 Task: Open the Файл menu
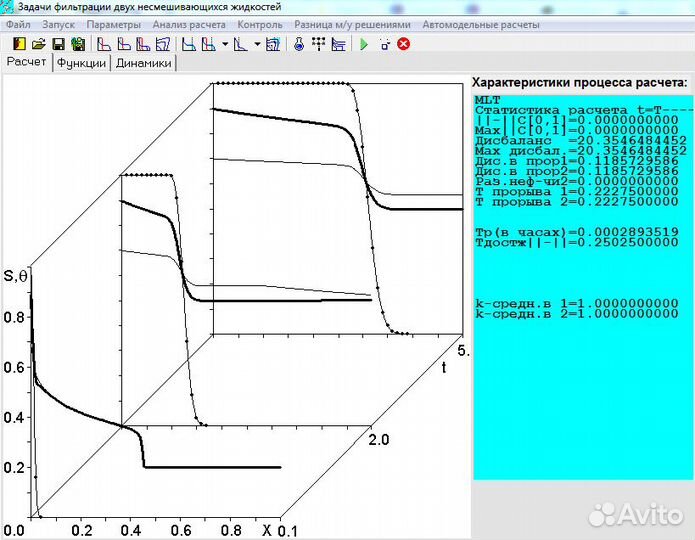click(x=18, y=24)
